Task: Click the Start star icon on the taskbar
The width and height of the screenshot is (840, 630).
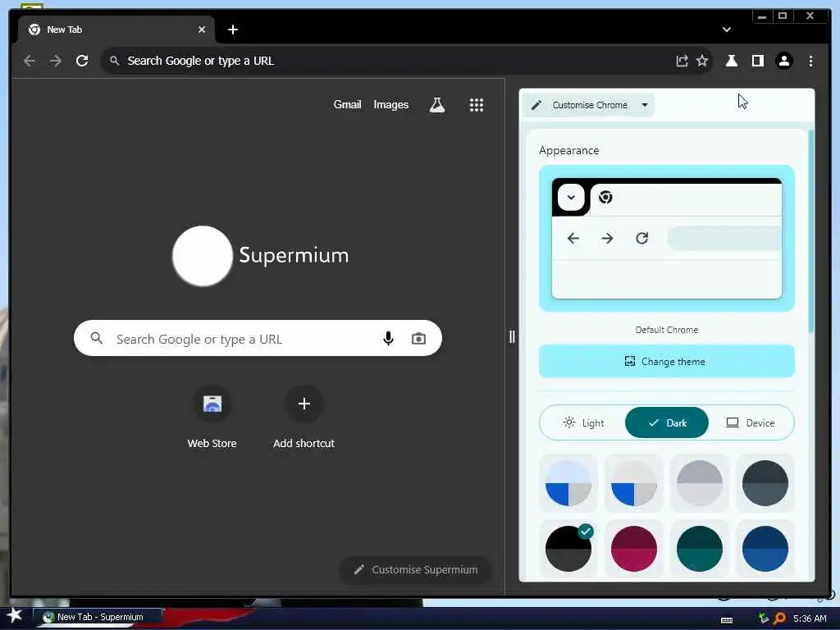Action: point(14,615)
